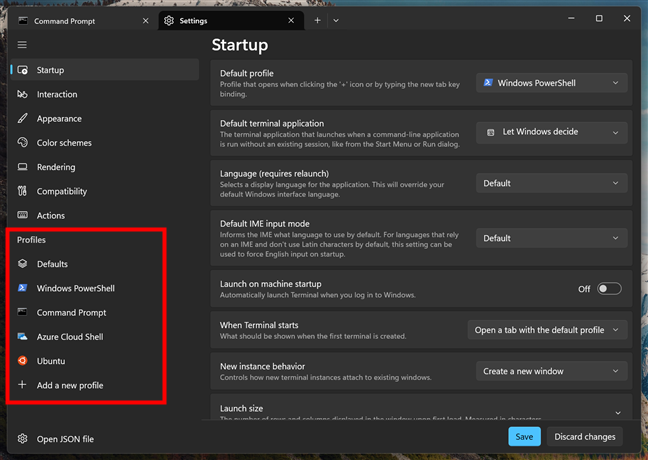Screen dimensions: 648x460
Task: Click the Appearance brush icon
Action: pyautogui.click(x=22, y=118)
